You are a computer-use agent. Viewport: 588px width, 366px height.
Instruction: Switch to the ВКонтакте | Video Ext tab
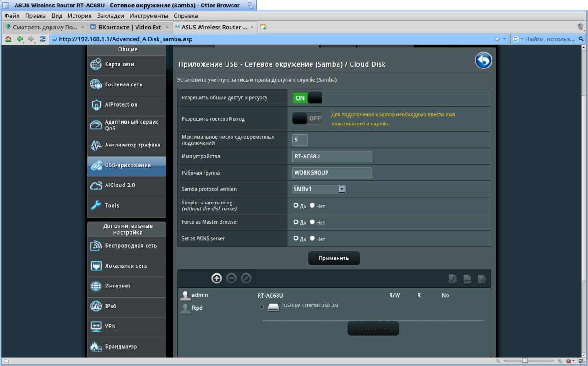tap(130, 27)
